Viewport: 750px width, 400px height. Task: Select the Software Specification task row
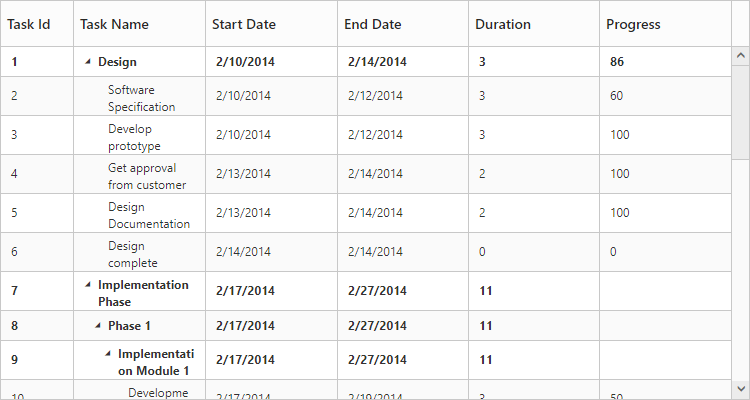click(x=141, y=97)
